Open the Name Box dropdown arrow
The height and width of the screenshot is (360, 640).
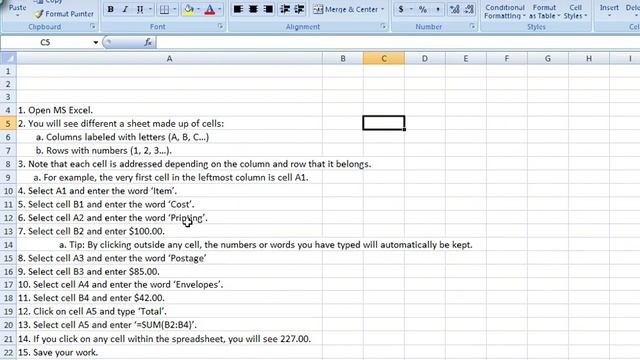click(x=96, y=42)
